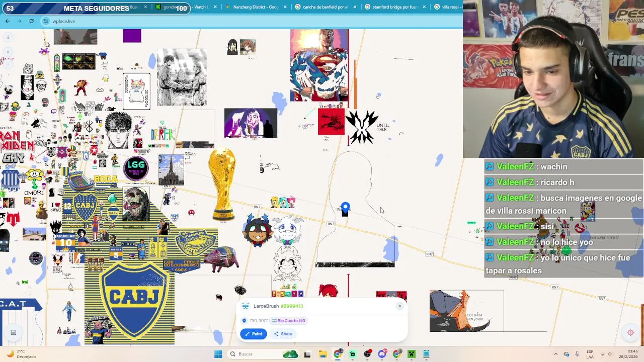Open the Minecraft creeper taskbar icon
The image size is (644, 362).
point(412,354)
